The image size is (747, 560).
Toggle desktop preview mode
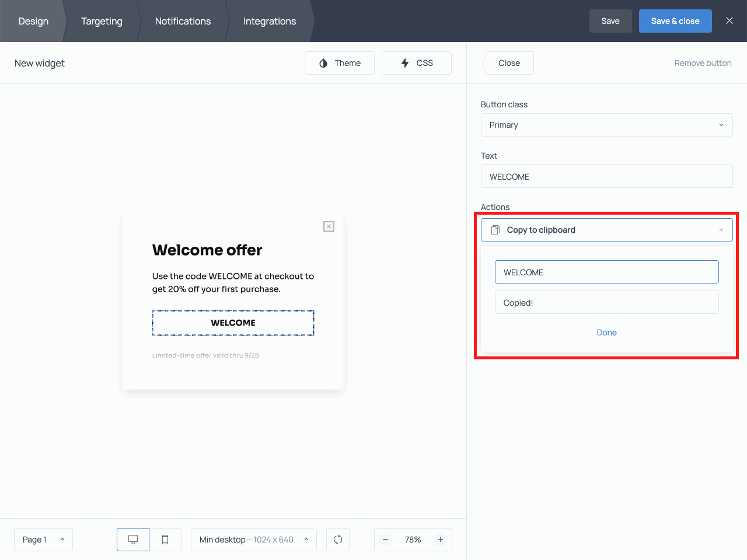[132, 540]
